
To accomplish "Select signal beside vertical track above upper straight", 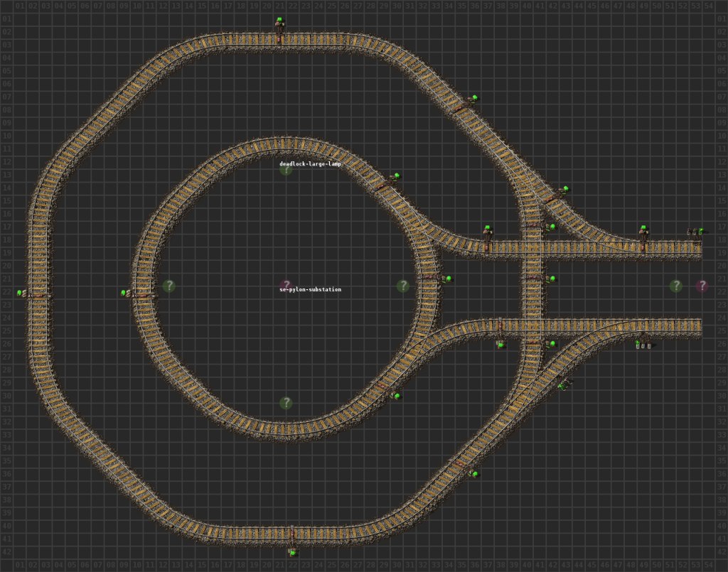I will (x=552, y=227).
